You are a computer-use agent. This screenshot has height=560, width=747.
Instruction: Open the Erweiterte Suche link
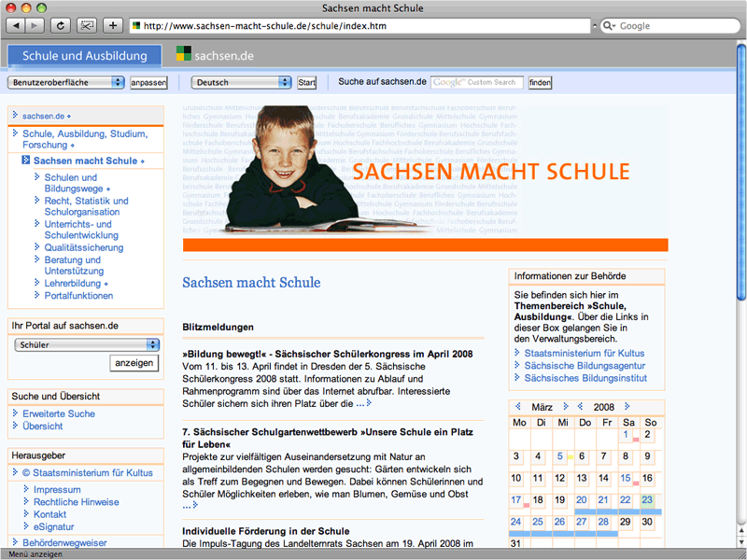point(58,413)
